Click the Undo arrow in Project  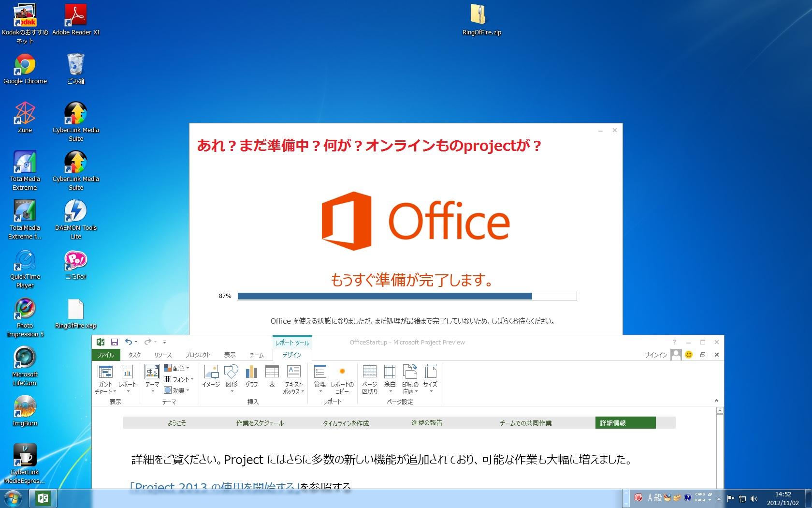coord(128,342)
